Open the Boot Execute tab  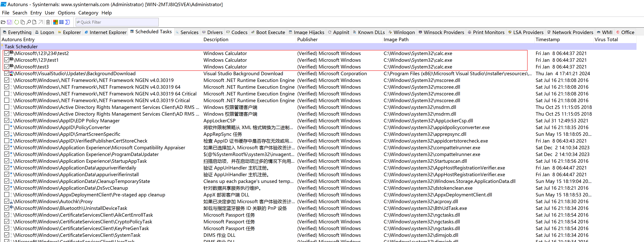[268, 32]
